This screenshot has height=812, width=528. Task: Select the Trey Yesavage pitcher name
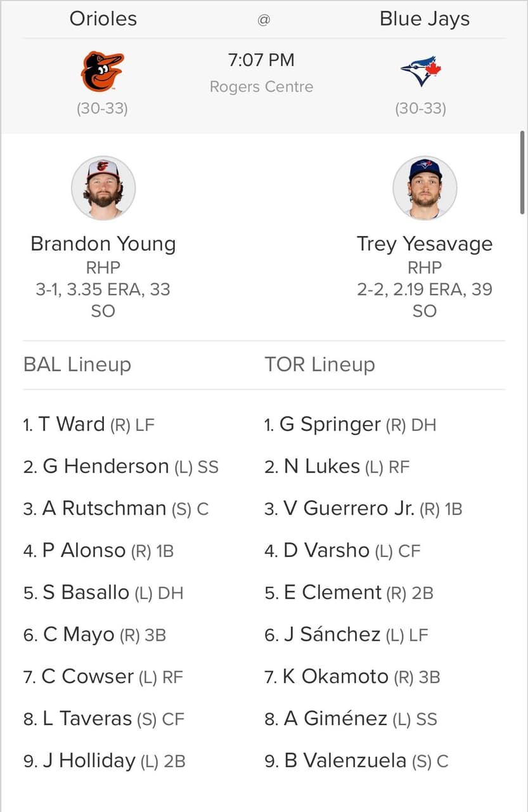click(425, 244)
